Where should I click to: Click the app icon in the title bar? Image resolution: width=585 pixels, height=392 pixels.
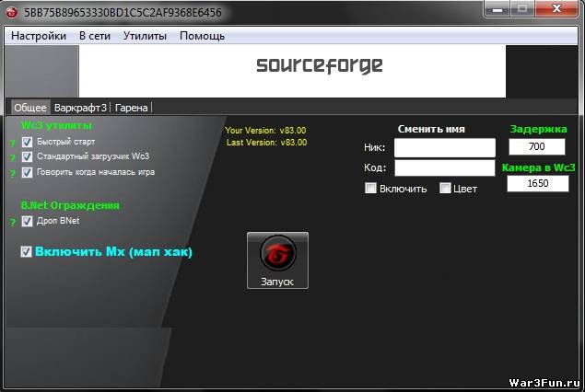click(12, 12)
